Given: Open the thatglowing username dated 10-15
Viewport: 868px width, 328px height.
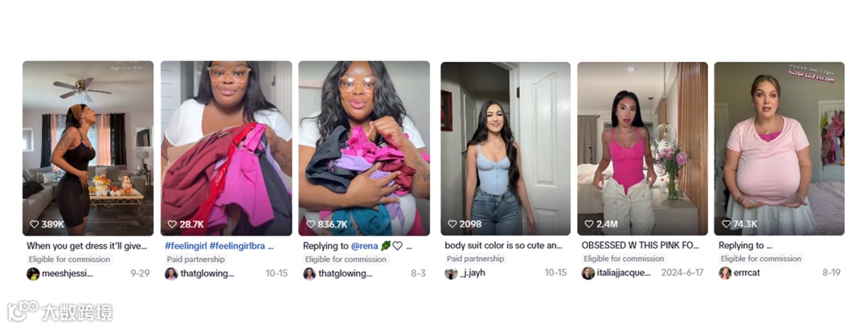Looking at the screenshot, I should coord(207,273).
